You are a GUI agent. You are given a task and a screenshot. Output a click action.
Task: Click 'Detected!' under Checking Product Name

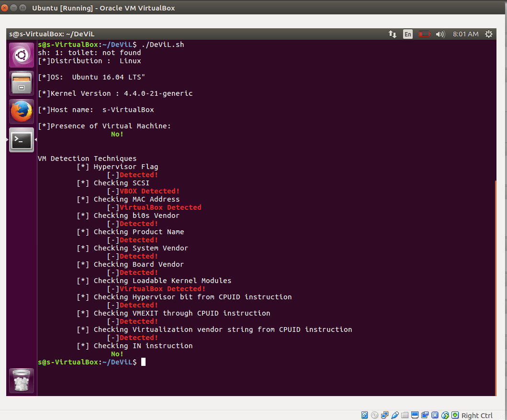(x=139, y=240)
